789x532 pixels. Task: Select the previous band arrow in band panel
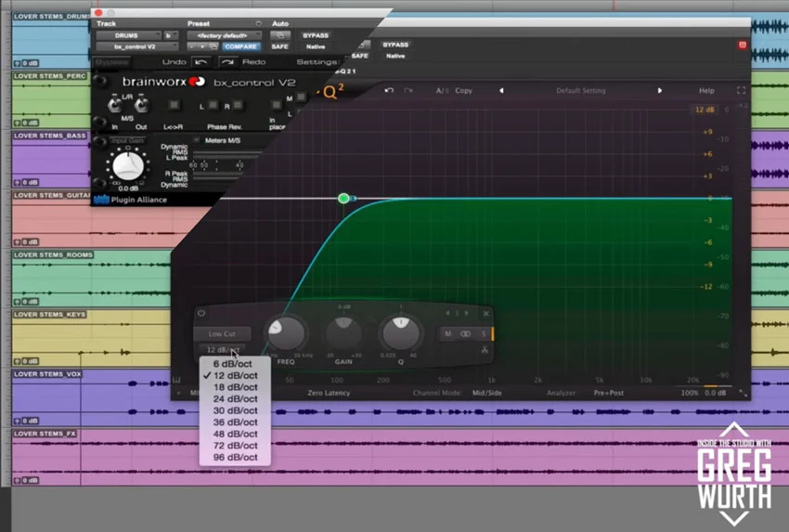click(x=447, y=313)
